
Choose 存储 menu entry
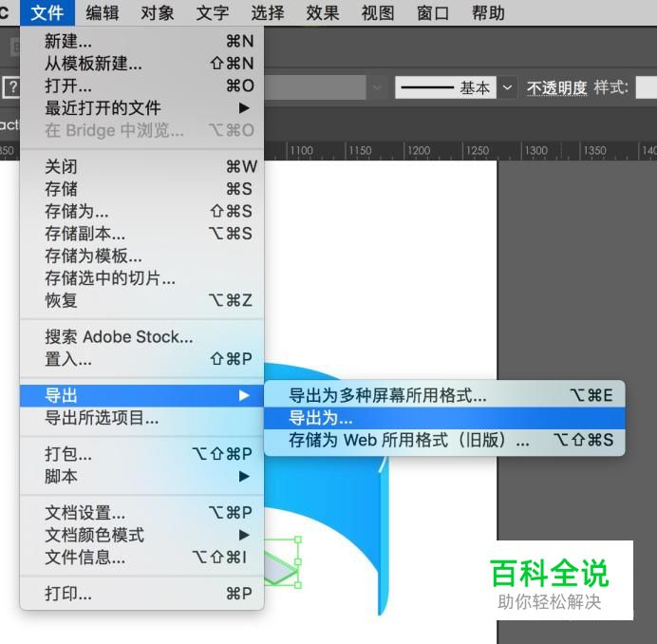pos(142,189)
